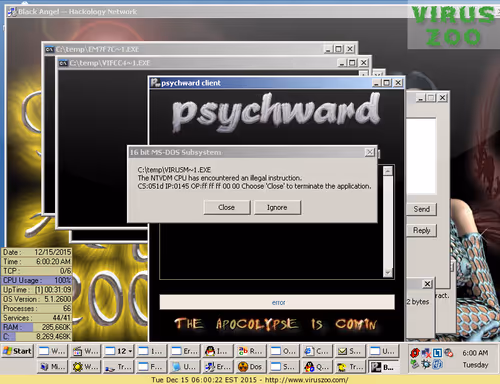Click the C: drive 8,269,468K row
The width and height of the screenshot is (500, 384).
click(x=37, y=336)
